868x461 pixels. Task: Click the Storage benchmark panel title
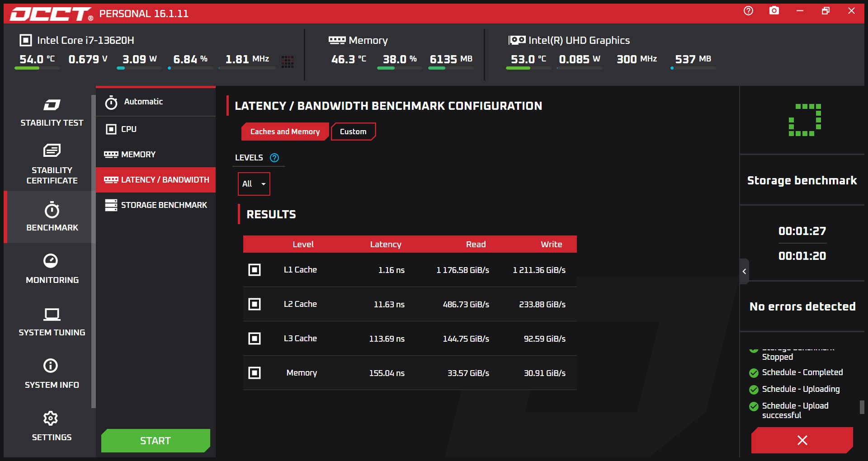(x=802, y=180)
